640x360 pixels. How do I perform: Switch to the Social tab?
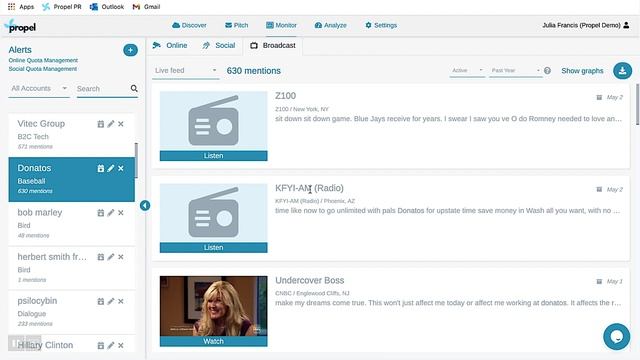tap(219, 45)
